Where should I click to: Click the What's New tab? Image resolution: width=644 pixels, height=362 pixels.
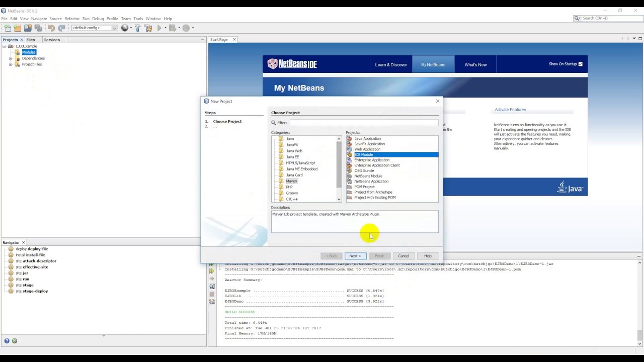point(475,64)
